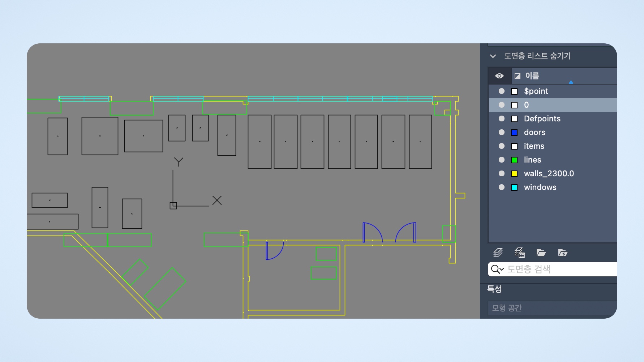The width and height of the screenshot is (644, 362).
Task: Select the Defpoints layer name
Action: coord(542,118)
